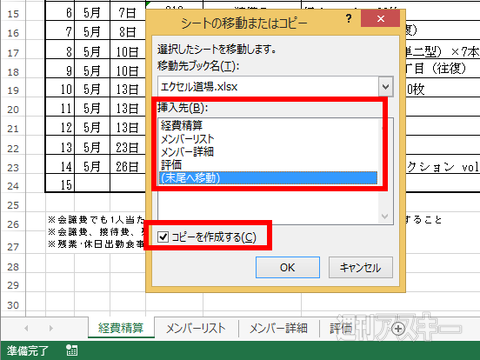Select メンバー詳細 in the 挿入先 list
The height and width of the screenshot is (360, 480).
187,152
